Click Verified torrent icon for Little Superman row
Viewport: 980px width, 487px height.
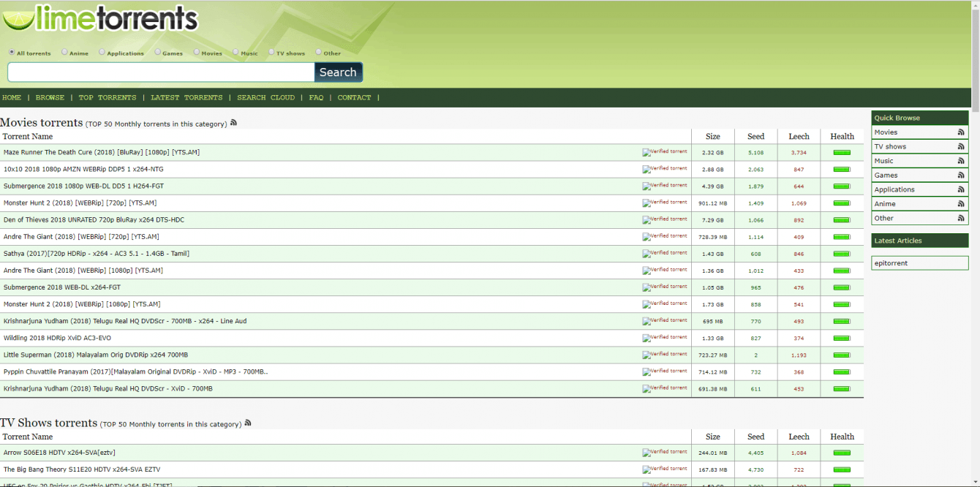click(x=665, y=355)
